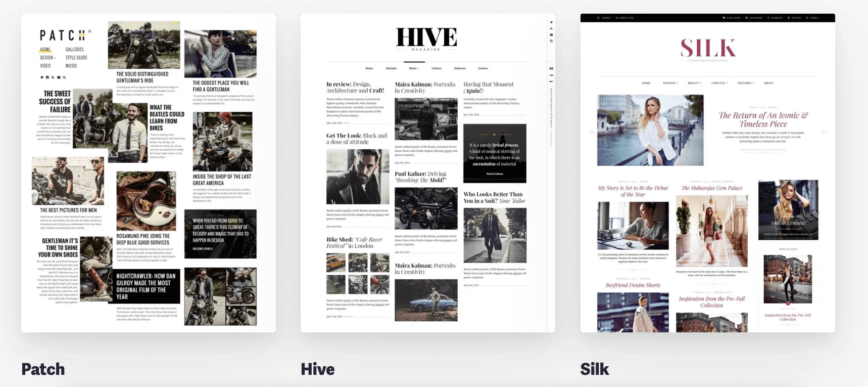Click Silk hero photo of woman by river
868x387 pixels.
coord(650,130)
